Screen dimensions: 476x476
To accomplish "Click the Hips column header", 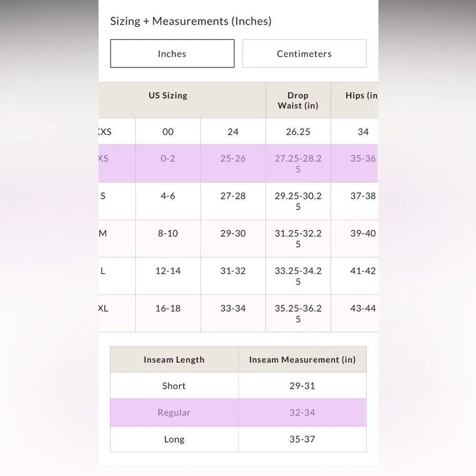I will coord(361,95).
